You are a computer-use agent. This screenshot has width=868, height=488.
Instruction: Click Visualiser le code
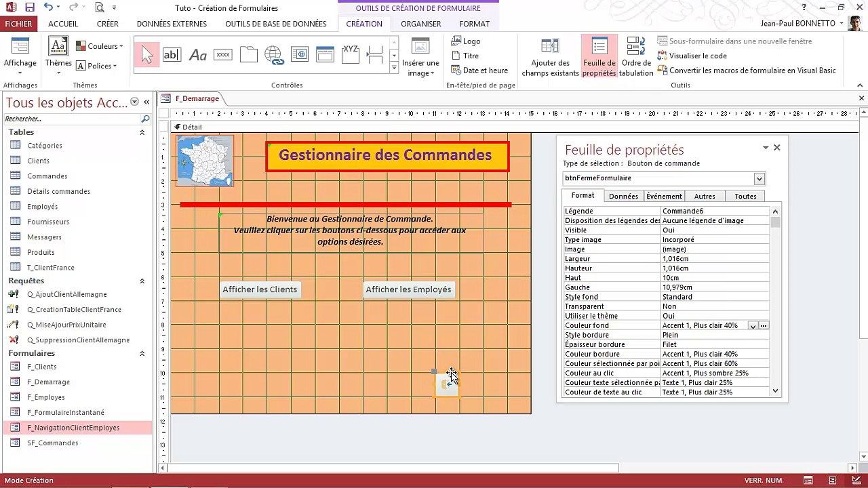[692, 56]
